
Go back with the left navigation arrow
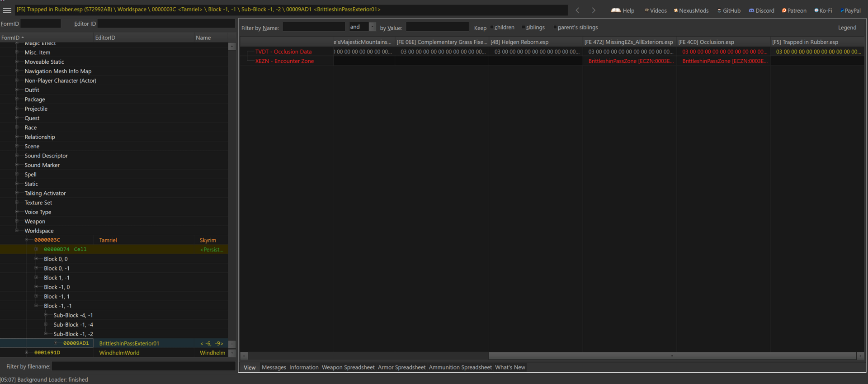tap(577, 10)
